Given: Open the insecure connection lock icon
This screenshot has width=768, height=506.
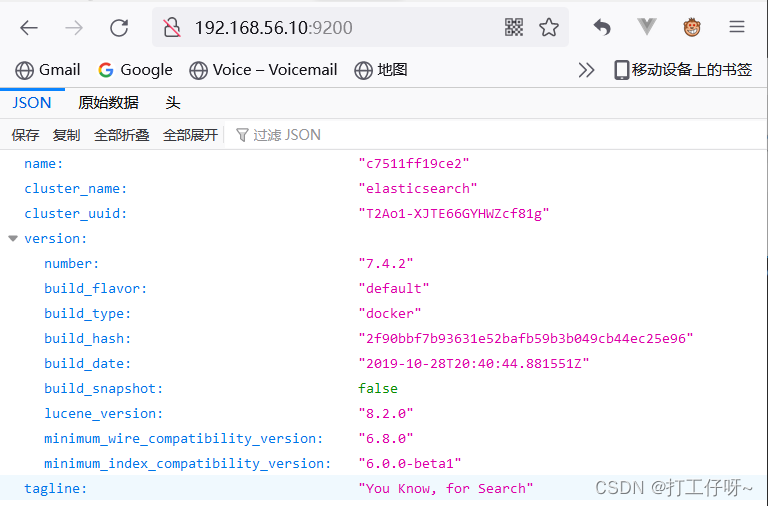Looking at the screenshot, I should [x=171, y=27].
